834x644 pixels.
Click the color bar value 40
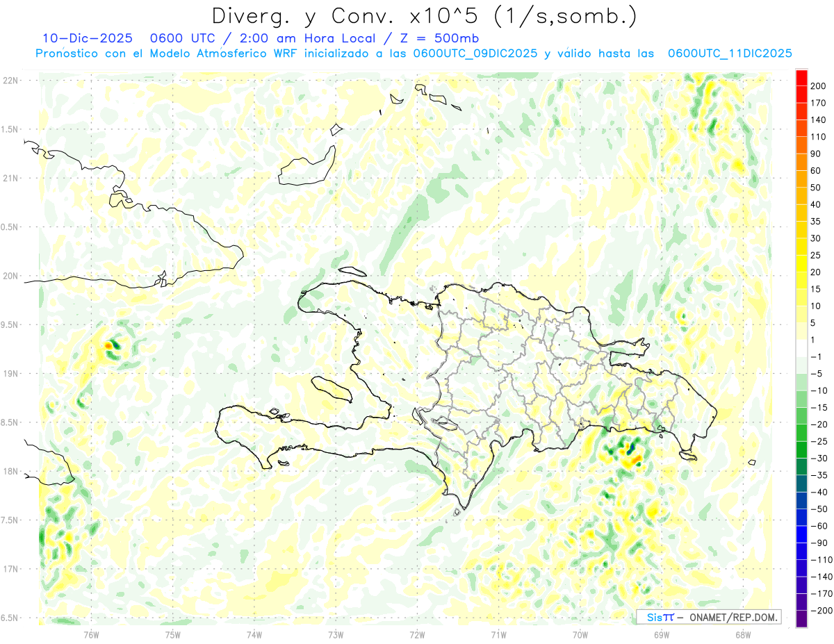(x=817, y=205)
